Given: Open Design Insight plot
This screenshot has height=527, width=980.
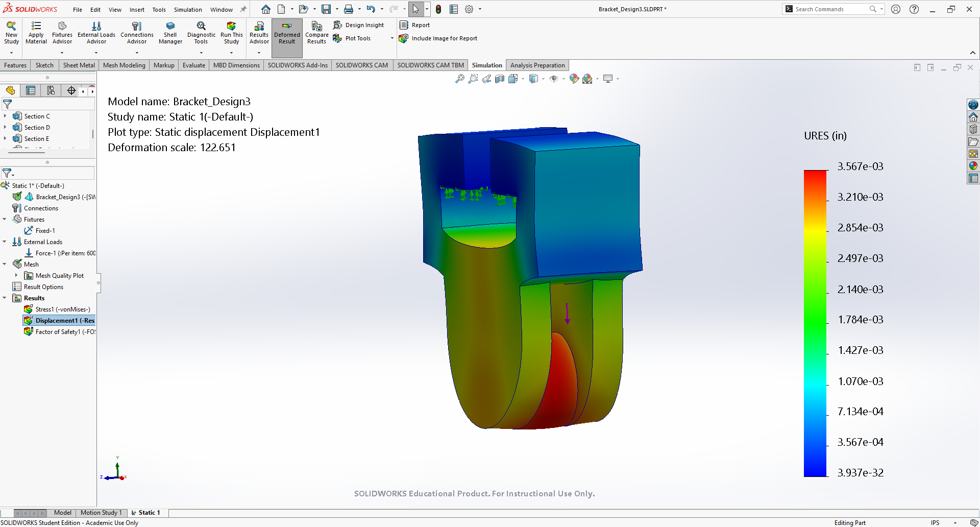Looking at the screenshot, I should [359, 25].
